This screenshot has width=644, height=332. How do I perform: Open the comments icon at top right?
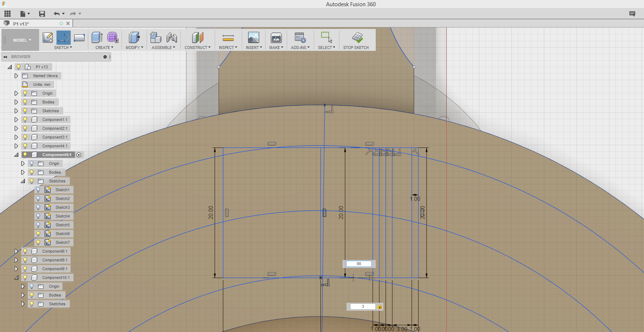point(632,14)
